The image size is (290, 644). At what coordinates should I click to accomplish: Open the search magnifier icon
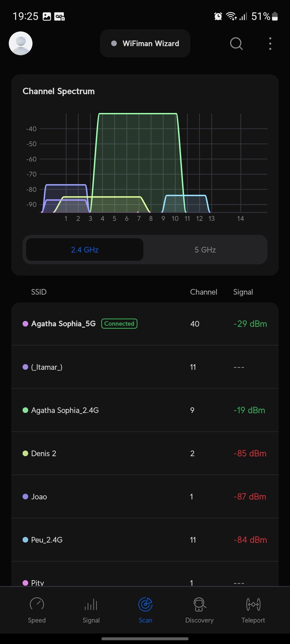(x=236, y=43)
